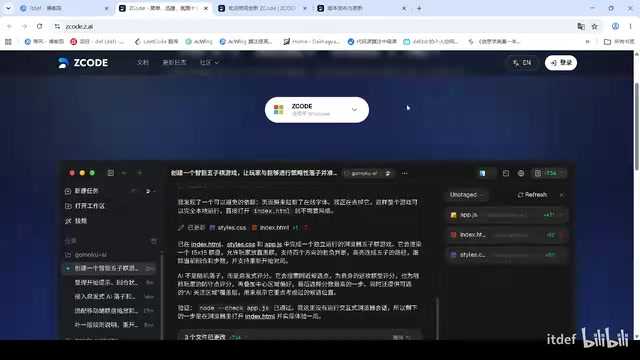
Task: Select the 接入启发式 AI 落子 task row
Action: pos(109,297)
